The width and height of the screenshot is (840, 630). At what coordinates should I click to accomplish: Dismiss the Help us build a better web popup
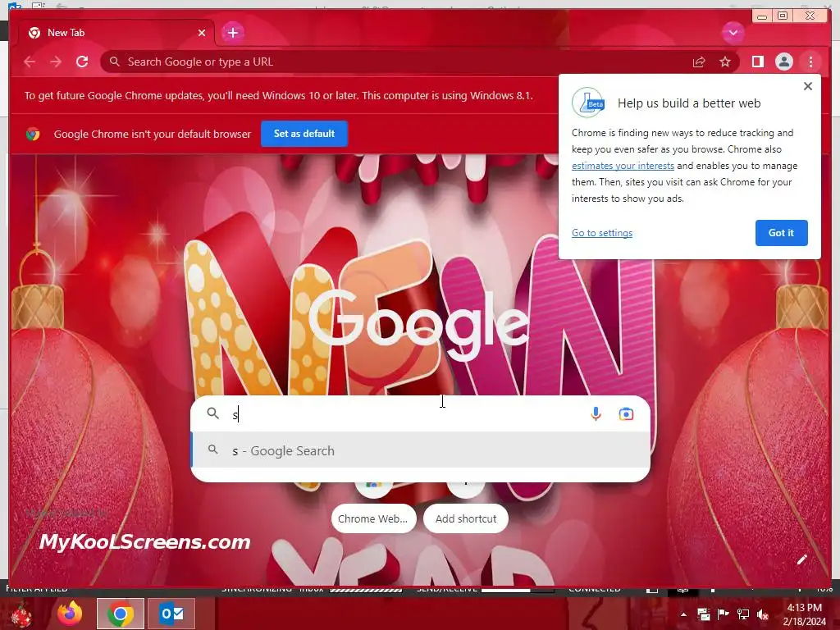tap(808, 86)
